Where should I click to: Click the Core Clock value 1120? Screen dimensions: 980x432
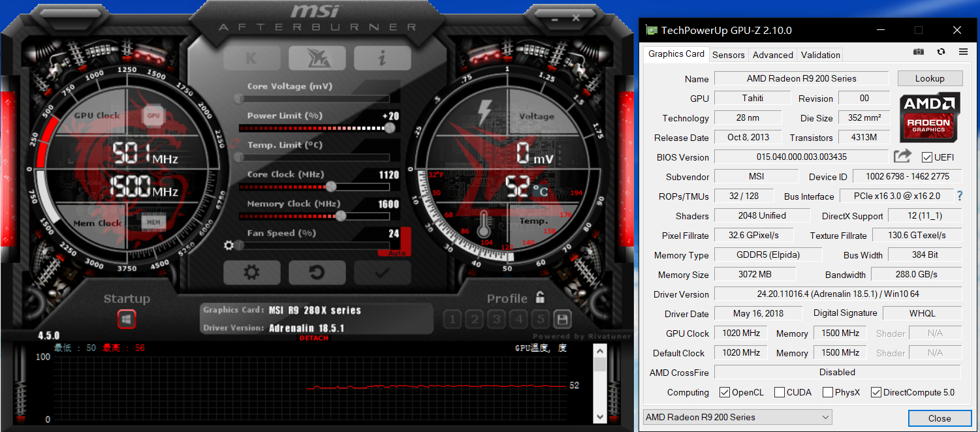pos(388,175)
